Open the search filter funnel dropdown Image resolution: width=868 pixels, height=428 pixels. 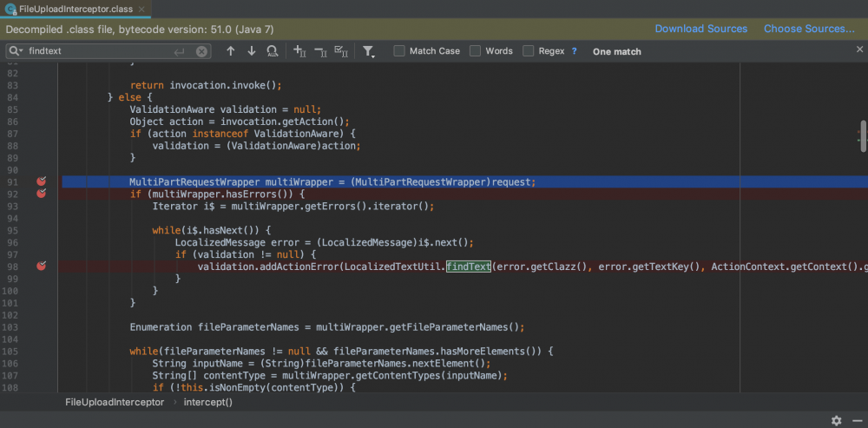(368, 51)
